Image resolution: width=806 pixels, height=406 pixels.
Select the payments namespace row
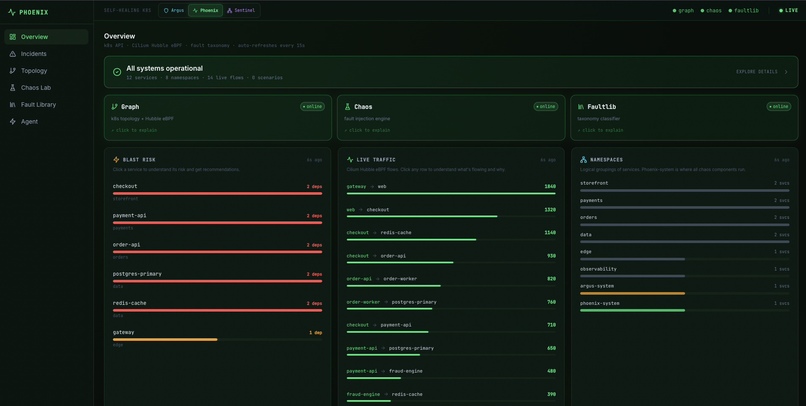685,204
